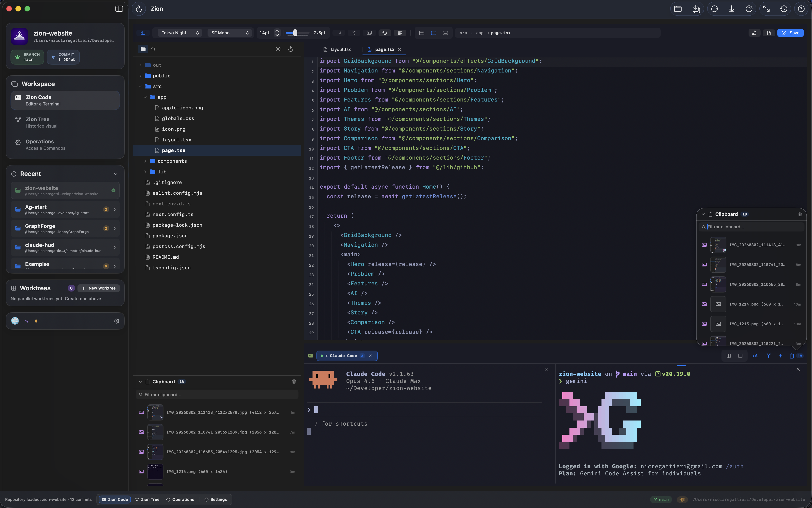
Task: Click the push upload arrow icon
Action: click(x=749, y=9)
